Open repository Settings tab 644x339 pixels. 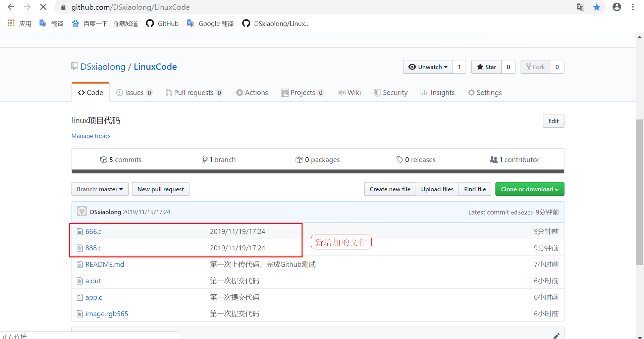[485, 93]
